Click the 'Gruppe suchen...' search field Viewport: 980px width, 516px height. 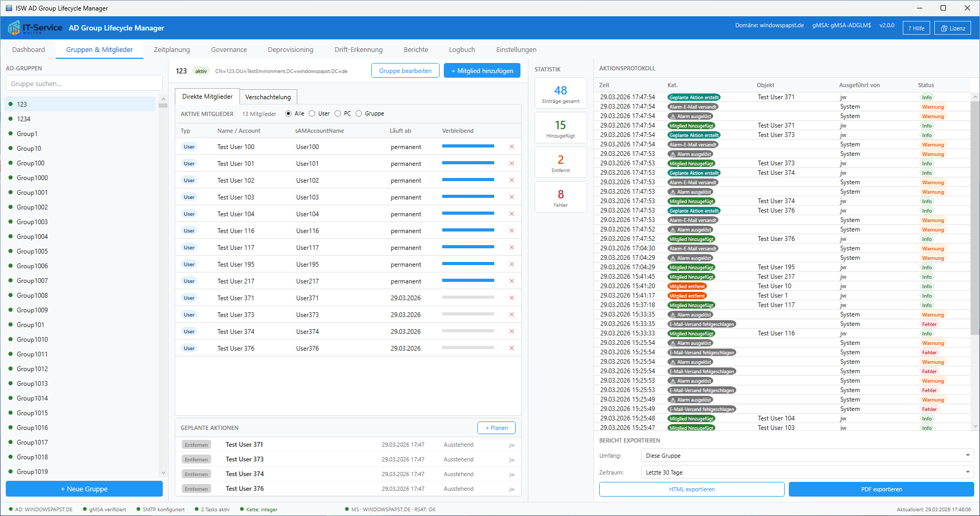point(84,83)
